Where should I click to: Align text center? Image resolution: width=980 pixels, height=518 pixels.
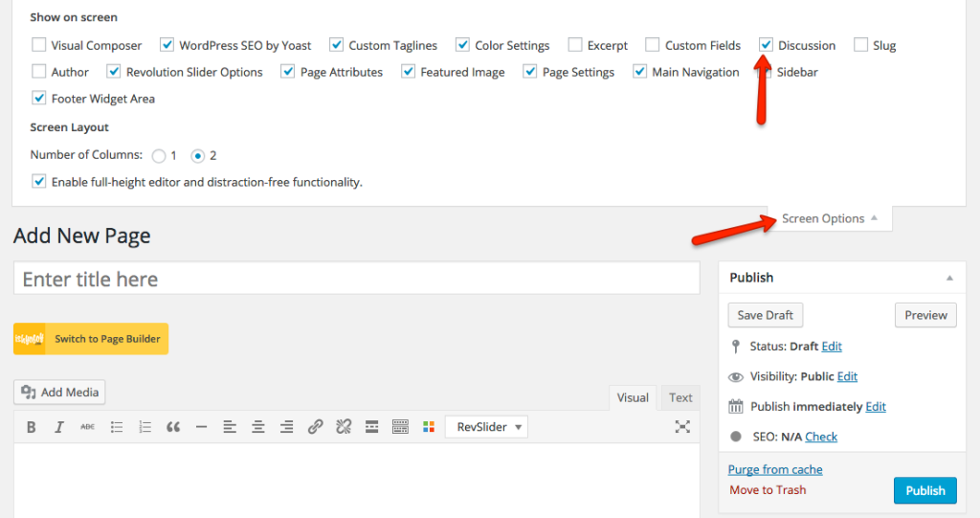258,427
